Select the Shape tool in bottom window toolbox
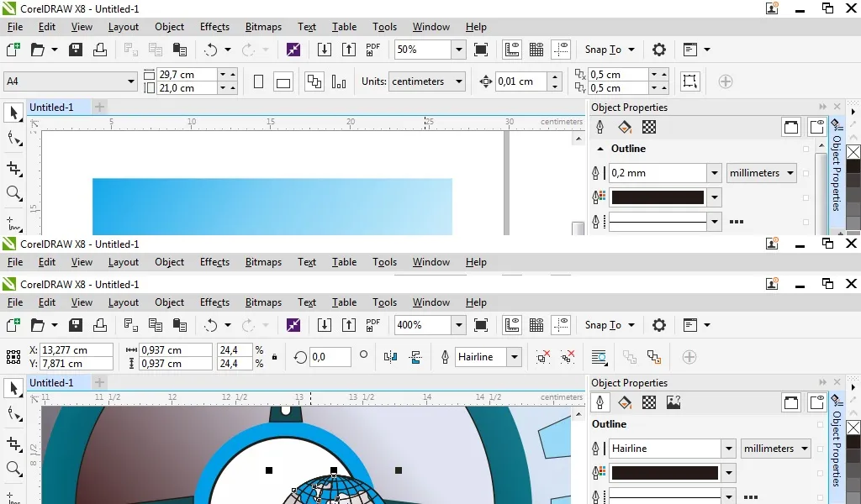This screenshot has width=861, height=504. pyautogui.click(x=13, y=414)
